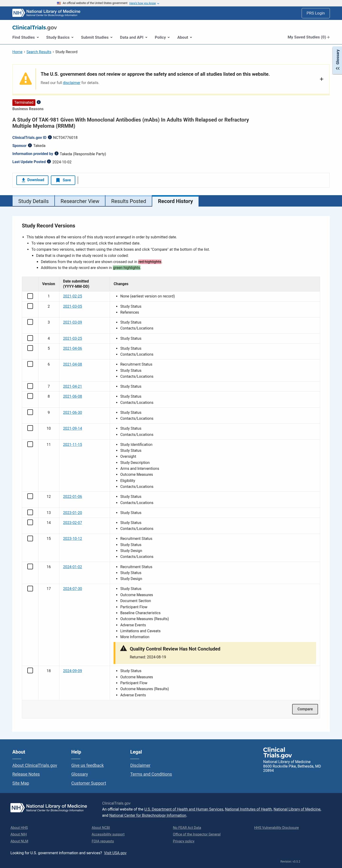Screen dimensions: 342x868
Task: Select the checkbox for version 11
Action: [x=30, y=444]
